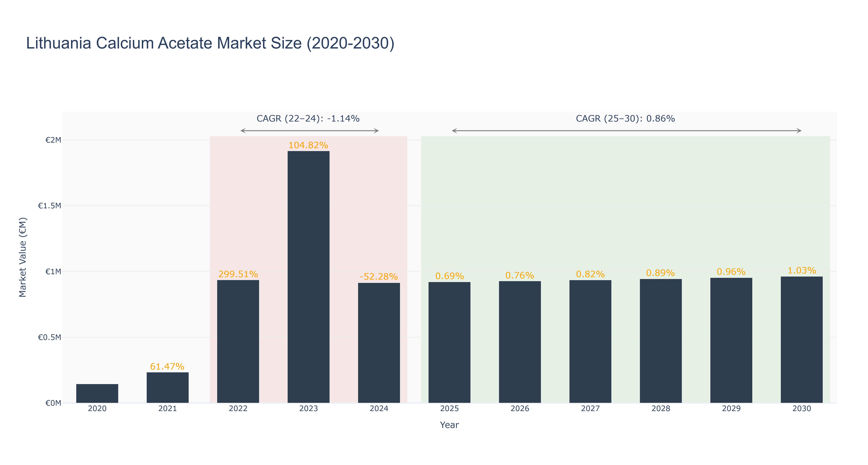The image size is (868, 465).
Task: Click the 2029 x-axis label
Action: [x=731, y=408]
